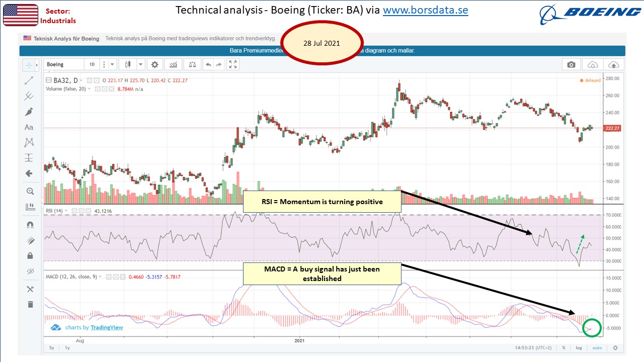Open the BA32, D series dropdown
Screen dimensions: 644x362
click(x=82, y=80)
